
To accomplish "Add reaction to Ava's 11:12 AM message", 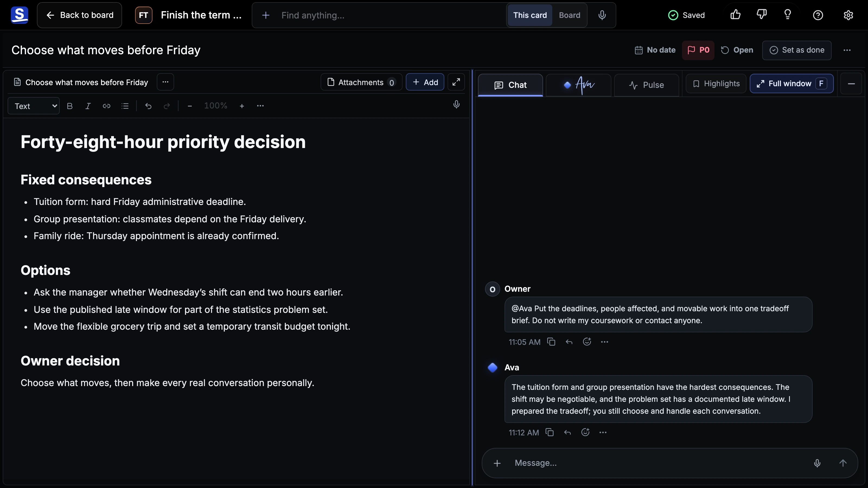I will coord(585,432).
